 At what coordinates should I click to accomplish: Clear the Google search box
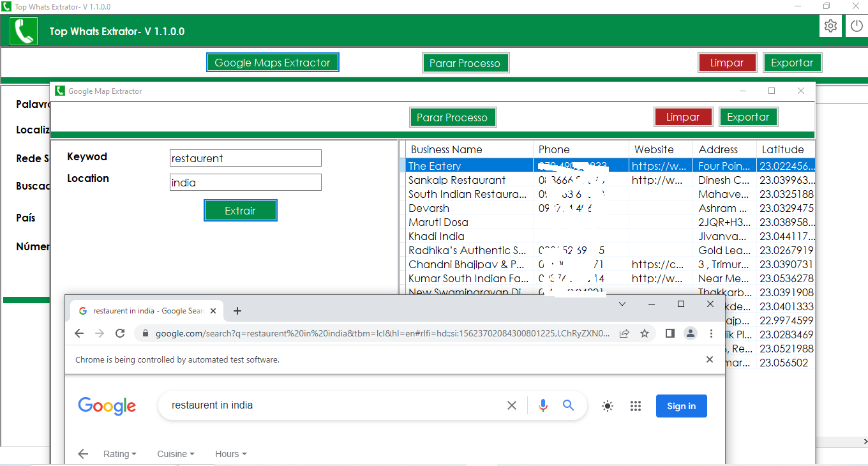pos(511,405)
